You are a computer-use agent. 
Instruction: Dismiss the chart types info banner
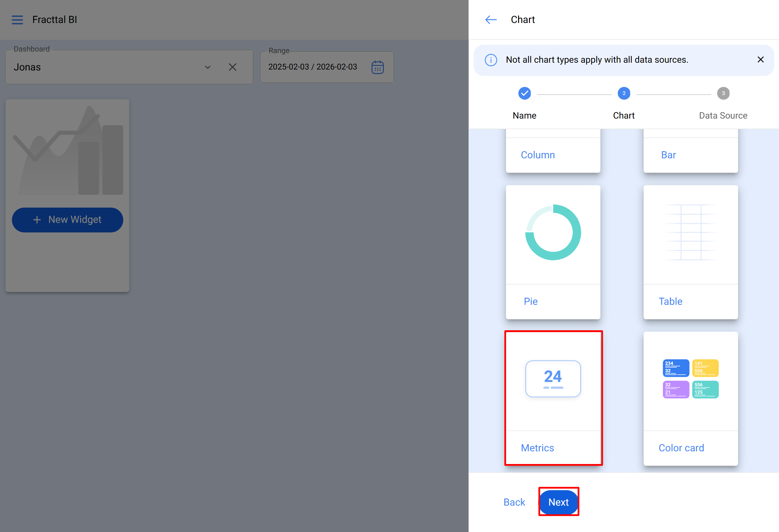coord(760,60)
